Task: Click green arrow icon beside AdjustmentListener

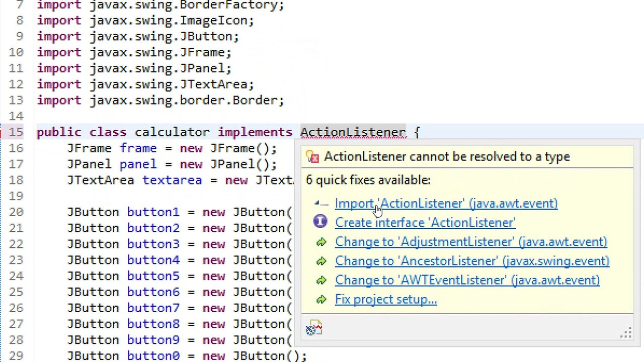Action: (321, 242)
